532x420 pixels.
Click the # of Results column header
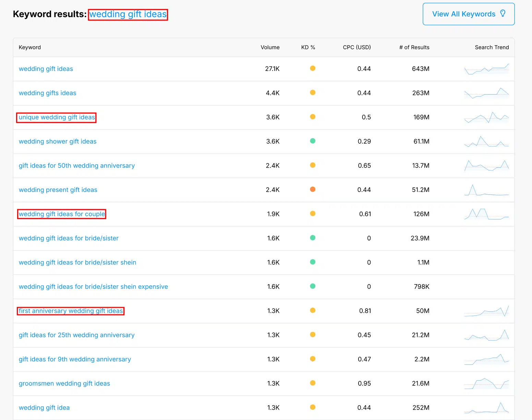(x=414, y=47)
